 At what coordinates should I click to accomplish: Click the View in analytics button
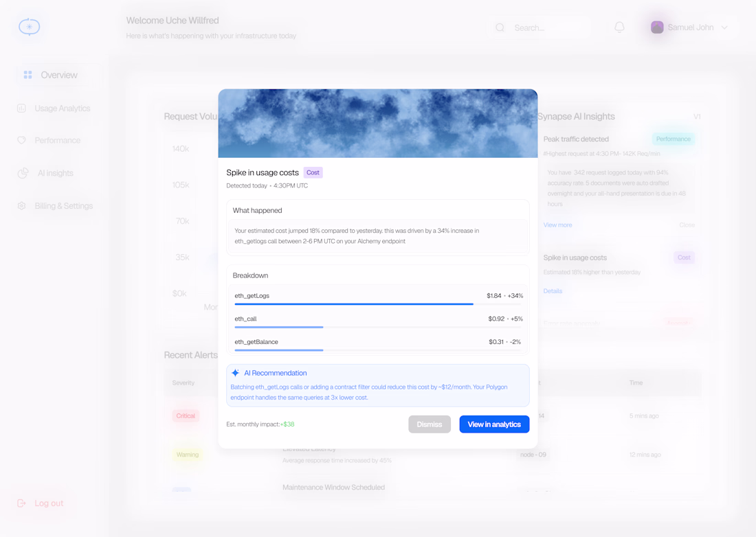click(494, 424)
